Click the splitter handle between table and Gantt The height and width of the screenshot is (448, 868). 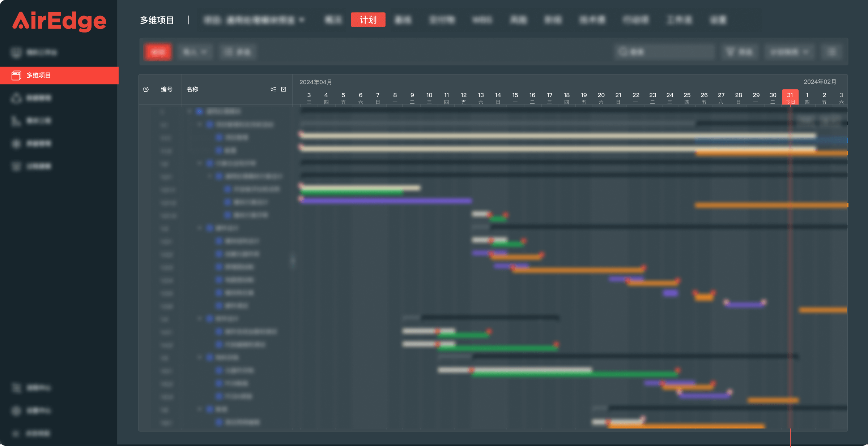tap(293, 260)
